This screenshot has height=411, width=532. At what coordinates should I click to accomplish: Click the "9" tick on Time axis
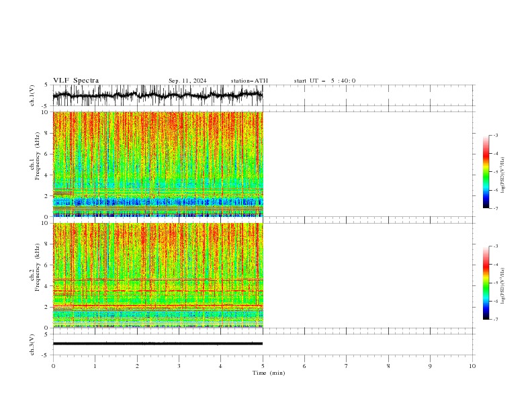tap(430, 366)
